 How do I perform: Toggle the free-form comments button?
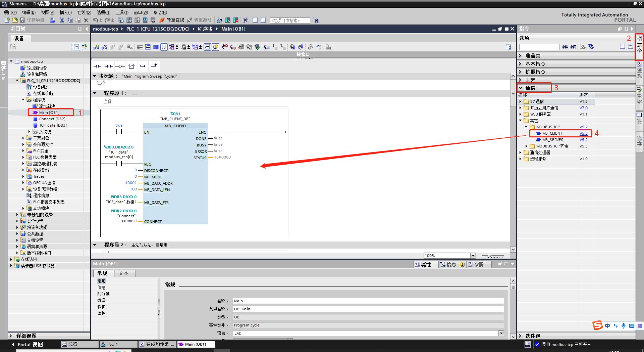(164, 47)
